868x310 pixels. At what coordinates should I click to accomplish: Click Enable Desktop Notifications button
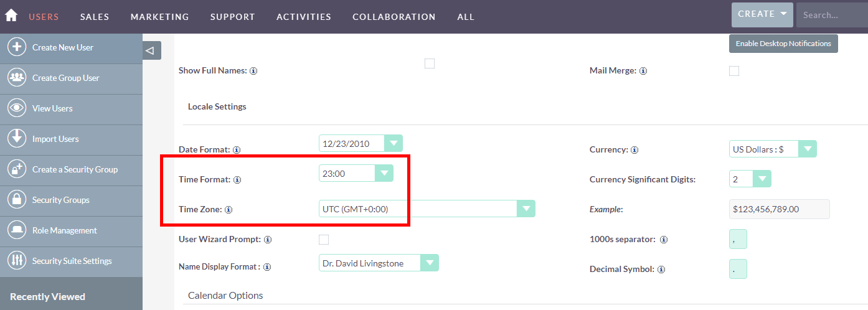coord(783,44)
